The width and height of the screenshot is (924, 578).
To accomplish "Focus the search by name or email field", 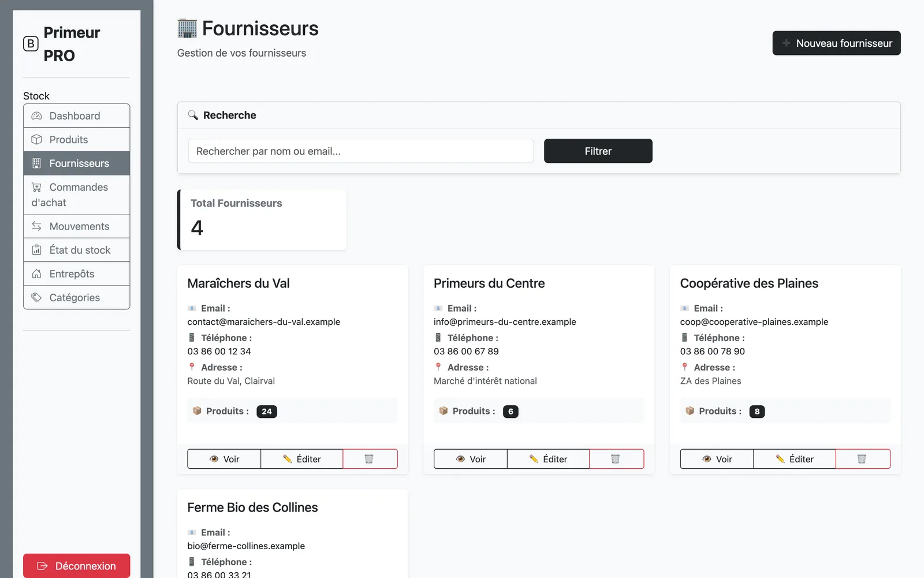I will pyautogui.click(x=361, y=151).
